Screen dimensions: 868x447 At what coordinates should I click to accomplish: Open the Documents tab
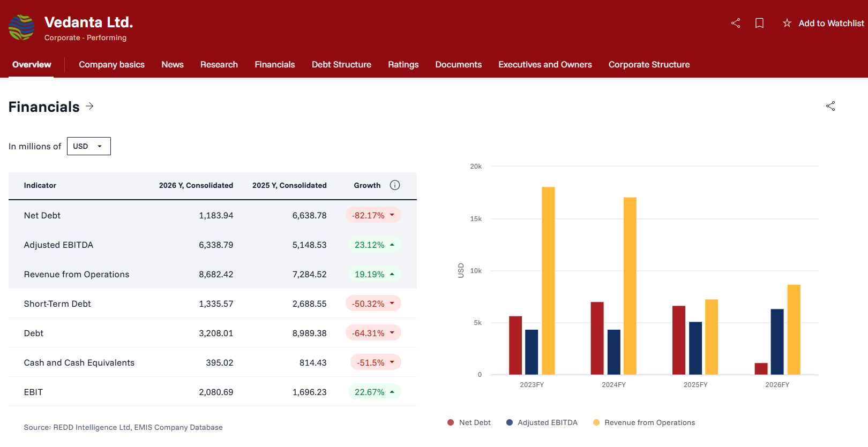click(x=459, y=65)
